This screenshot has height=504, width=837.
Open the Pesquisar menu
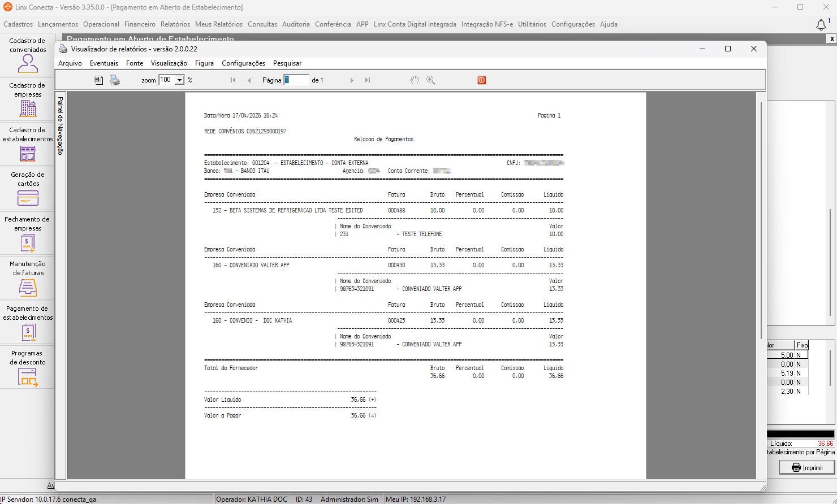pos(287,63)
